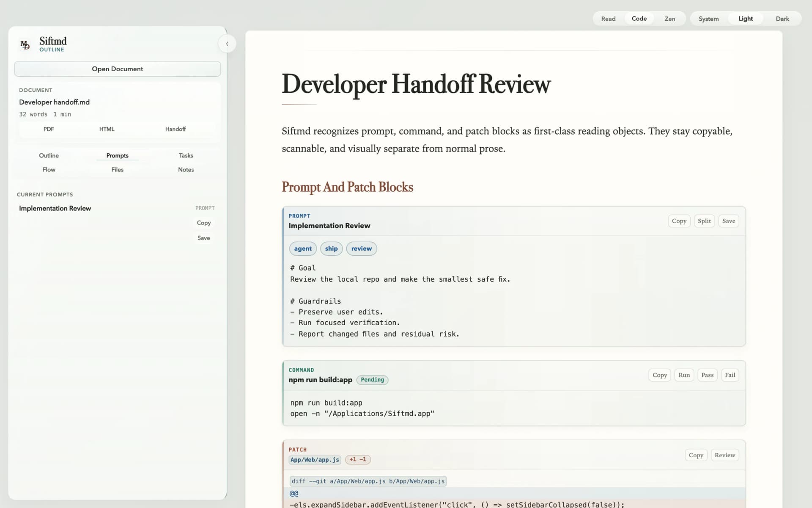Split the Implementation Review prompt
Viewport: 812px width, 508px height.
click(x=704, y=221)
